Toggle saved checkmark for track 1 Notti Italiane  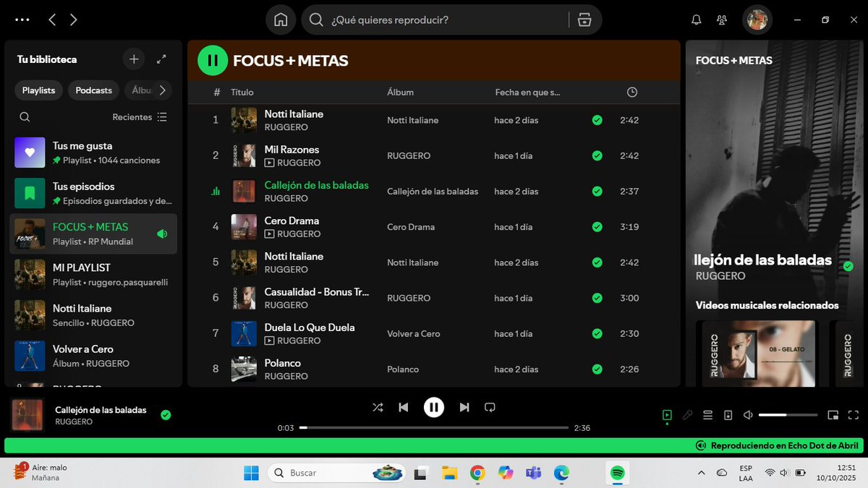tap(597, 120)
